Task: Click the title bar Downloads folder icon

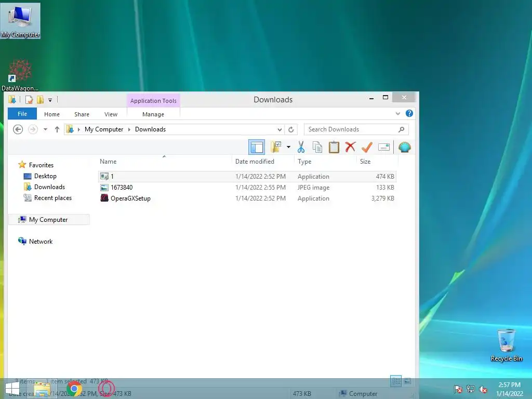Action: coord(12,99)
